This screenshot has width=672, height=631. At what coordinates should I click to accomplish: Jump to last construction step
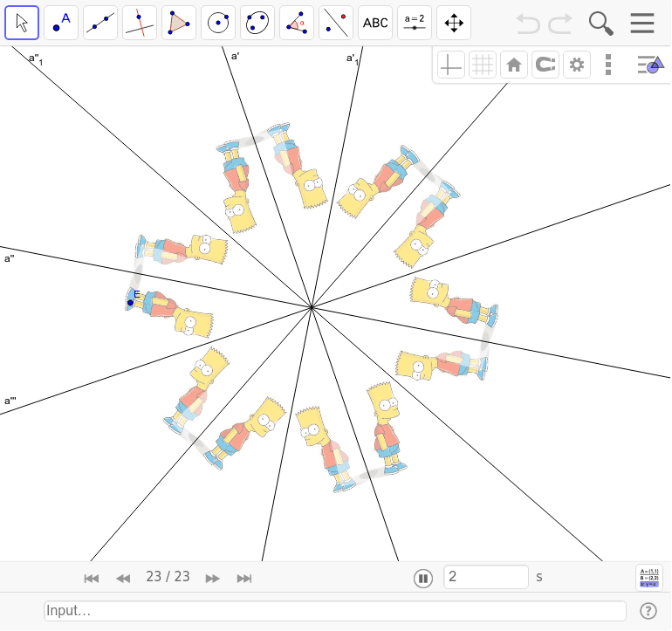244,579
